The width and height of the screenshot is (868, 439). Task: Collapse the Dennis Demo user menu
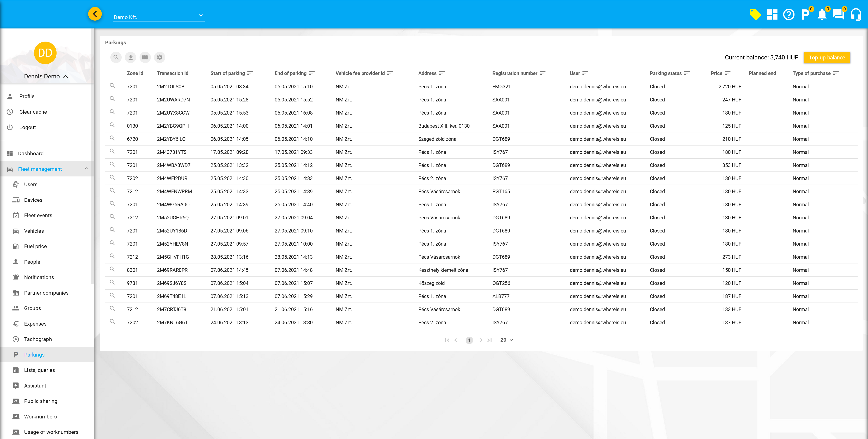pos(66,77)
